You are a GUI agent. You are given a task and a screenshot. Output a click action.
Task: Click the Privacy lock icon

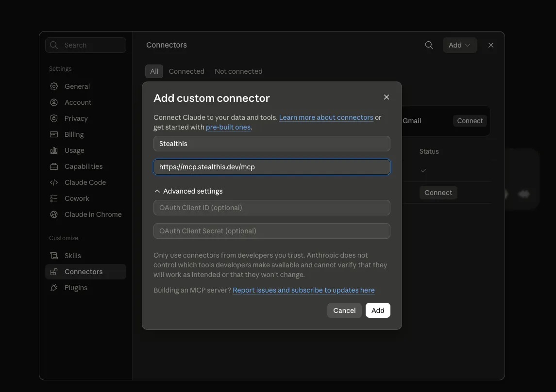point(54,118)
